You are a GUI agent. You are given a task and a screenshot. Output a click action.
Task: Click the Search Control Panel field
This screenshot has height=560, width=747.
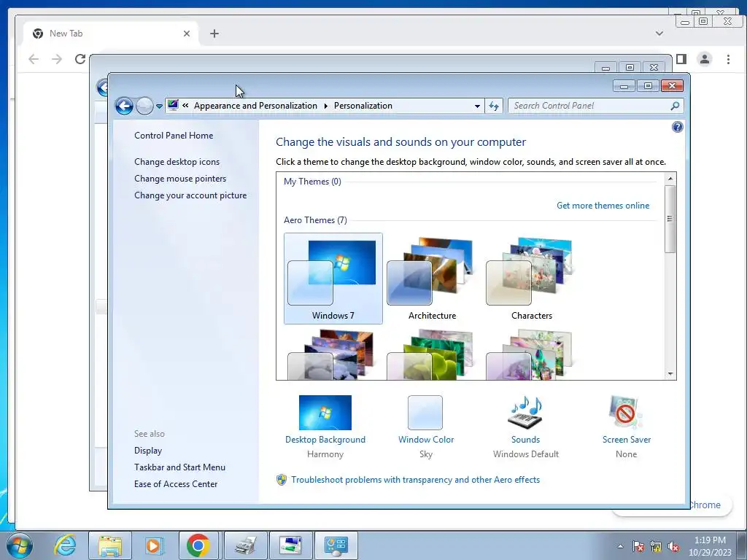(595, 106)
